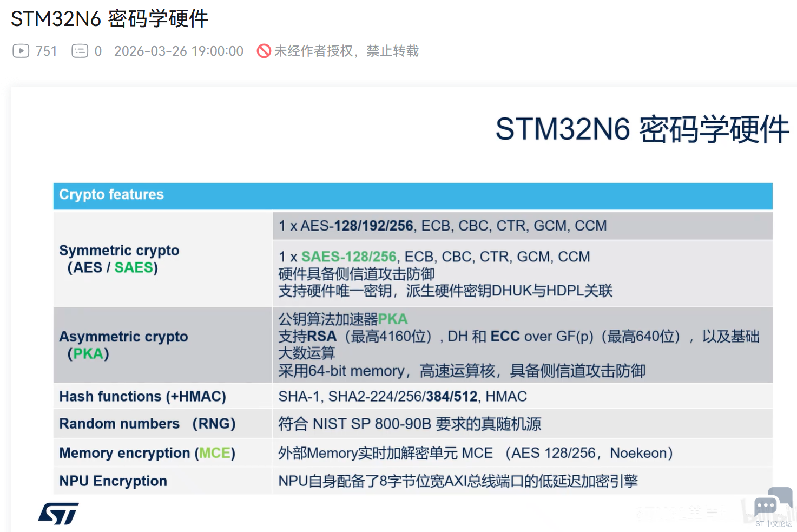The image size is (797, 532).
Task: Click the "Symmetric crypto (AES / SAES)" cell
Action: click(163, 259)
